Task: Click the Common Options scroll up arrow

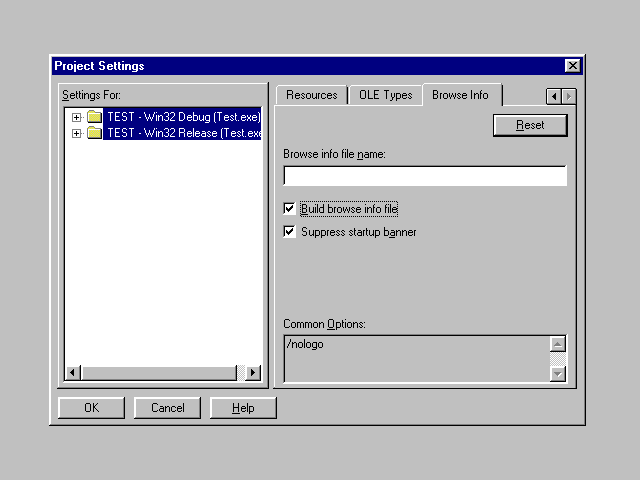Action: (558, 344)
